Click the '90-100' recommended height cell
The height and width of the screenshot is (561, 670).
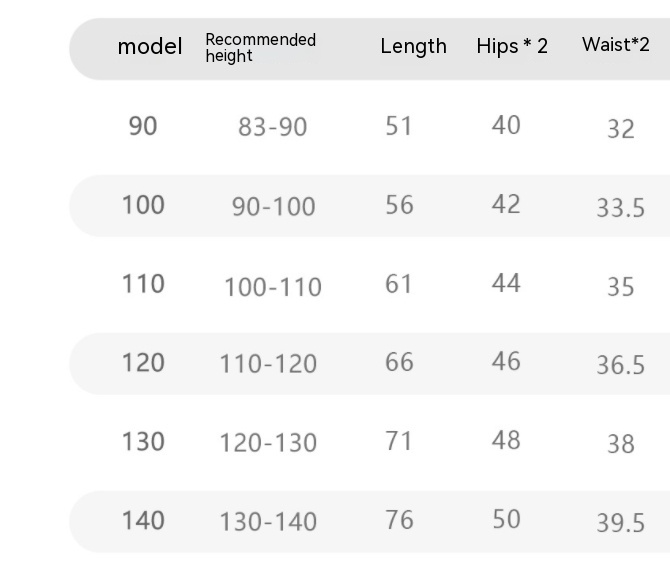pyautogui.click(x=273, y=207)
